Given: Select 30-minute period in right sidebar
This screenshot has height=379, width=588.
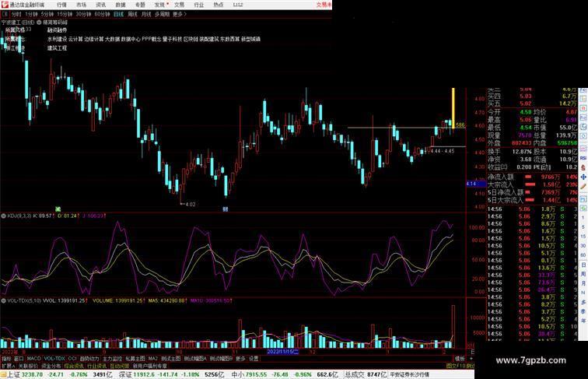Looking at the screenshot, I should [583, 246].
